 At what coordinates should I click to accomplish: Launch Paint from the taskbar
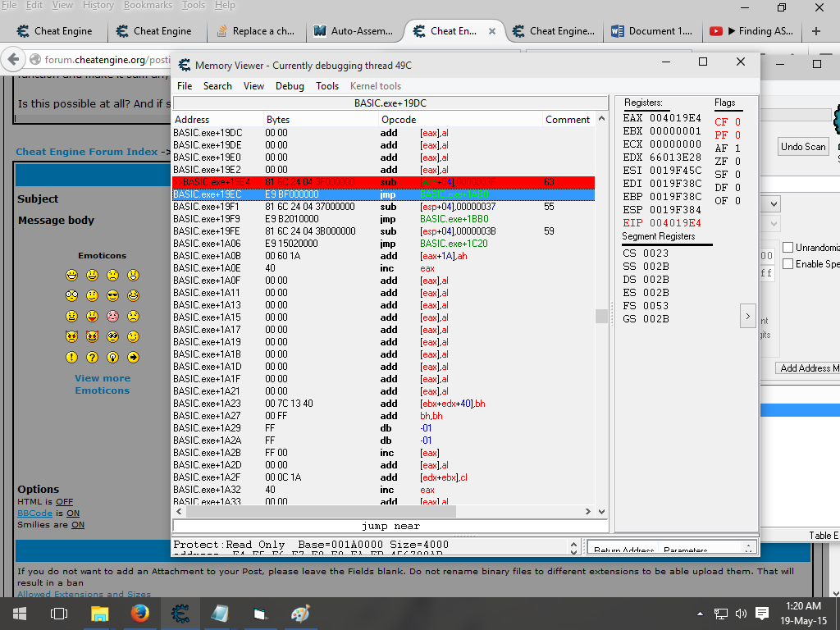coord(300,613)
